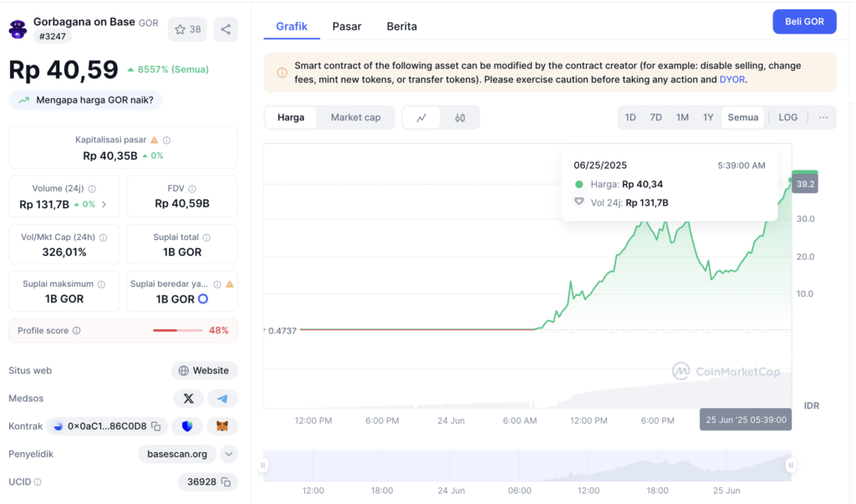Click the 8557% (Semua) price change
The image size is (856, 504).
[x=168, y=69]
